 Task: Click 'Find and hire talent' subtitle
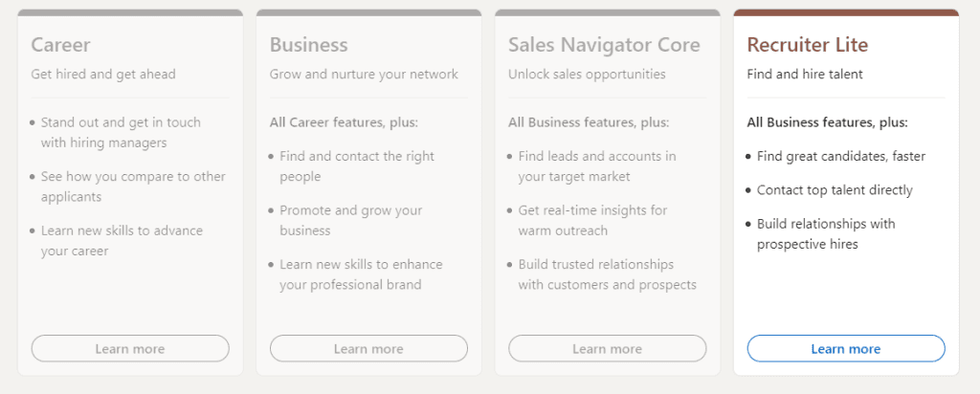[x=805, y=75]
